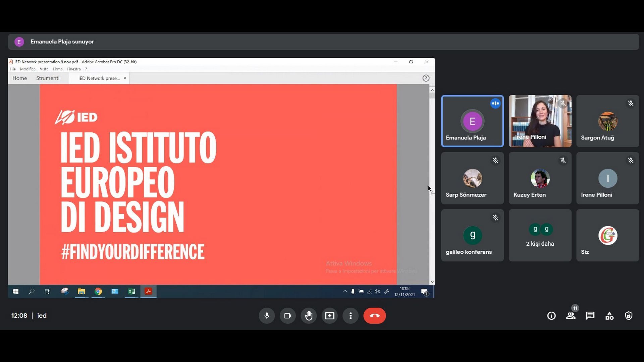Mute the microphone in meeting controls

(x=267, y=316)
